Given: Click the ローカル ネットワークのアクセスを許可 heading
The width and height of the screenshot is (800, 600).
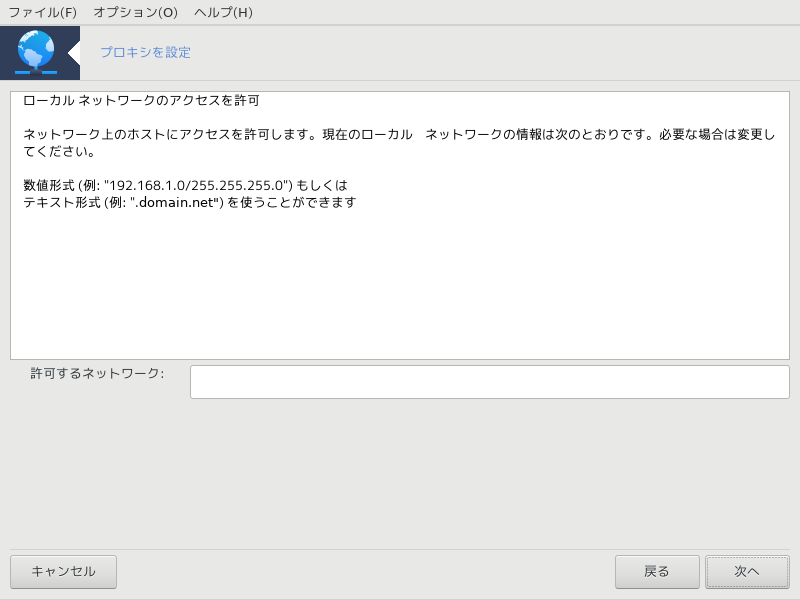Looking at the screenshot, I should coord(142,101).
